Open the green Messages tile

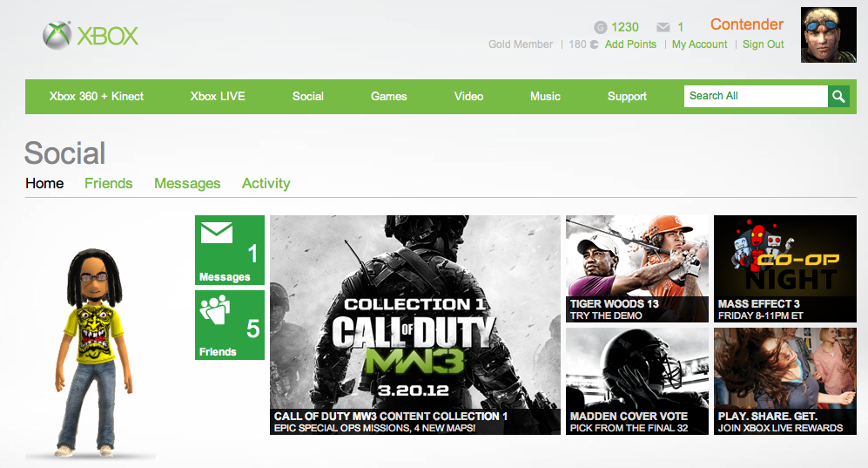tap(230, 250)
